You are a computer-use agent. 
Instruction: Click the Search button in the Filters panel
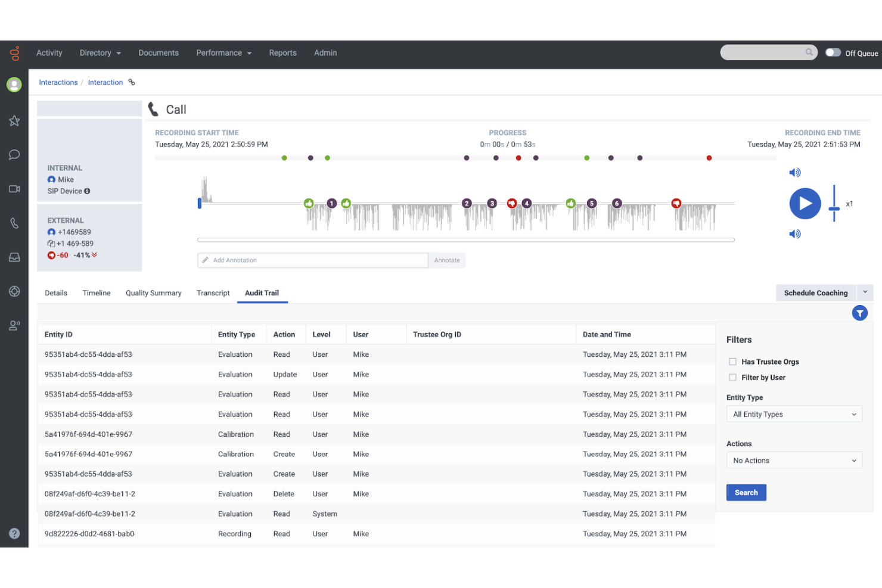[x=746, y=492]
